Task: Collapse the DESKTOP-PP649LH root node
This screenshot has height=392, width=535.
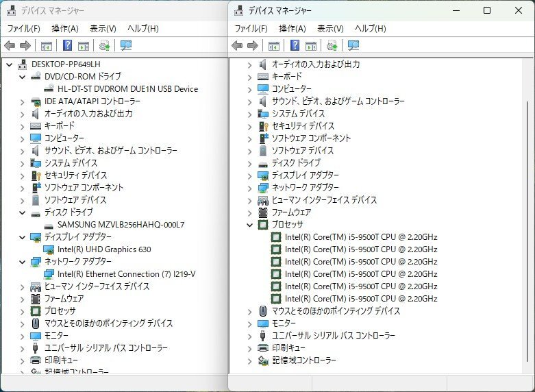Action: (9, 64)
